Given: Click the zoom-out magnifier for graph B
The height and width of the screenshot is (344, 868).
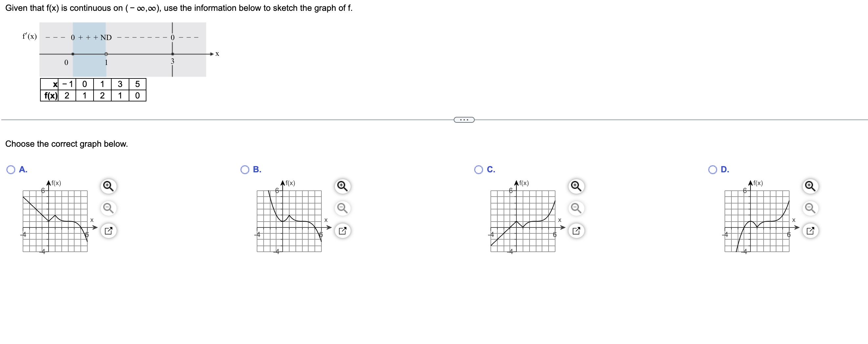Looking at the screenshot, I should [x=342, y=208].
